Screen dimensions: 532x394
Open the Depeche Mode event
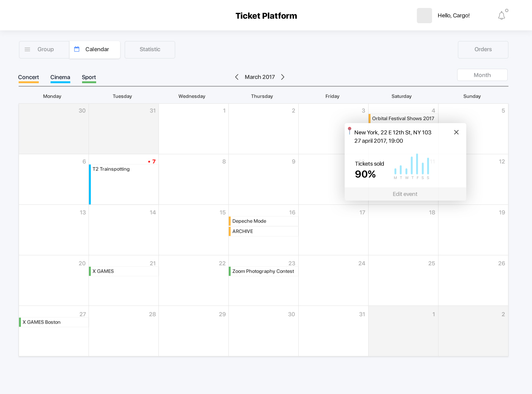(x=263, y=221)
